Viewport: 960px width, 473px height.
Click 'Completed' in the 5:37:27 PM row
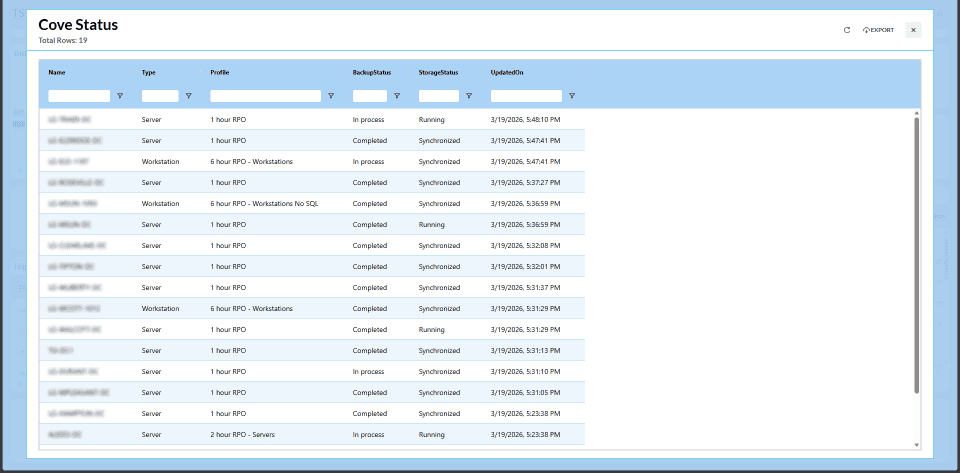point(370,183)
